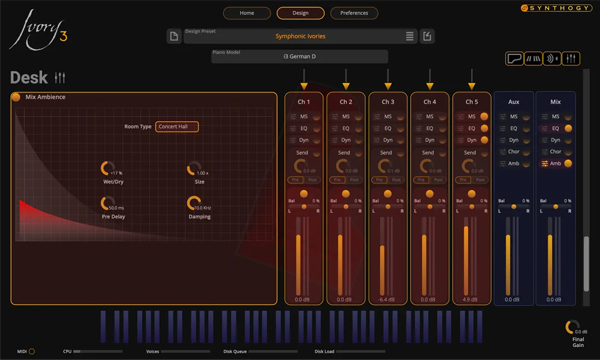Click the Pre Delay knob

pos(107,203)
